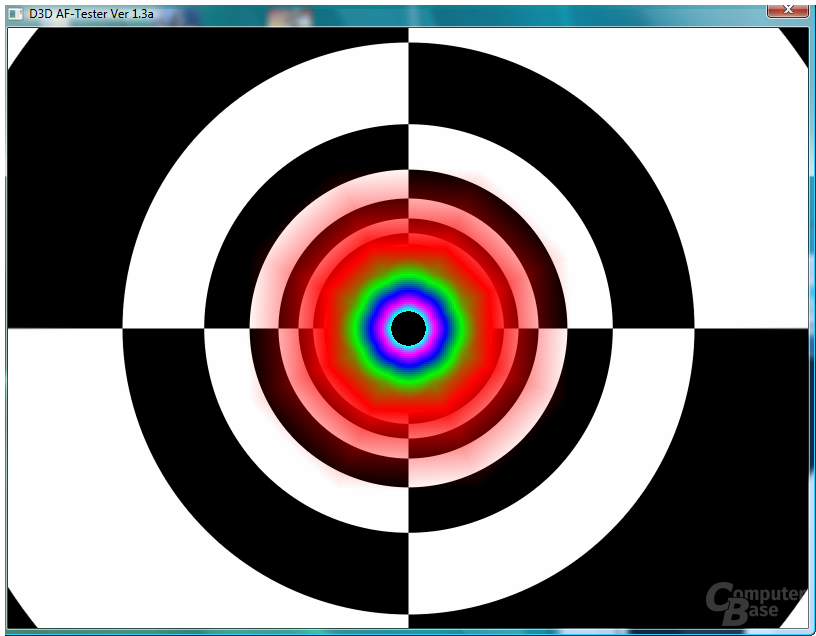Close the D3D AF-Tester window
This screenshot has height=636, width=816.
[x=787, y=10]
